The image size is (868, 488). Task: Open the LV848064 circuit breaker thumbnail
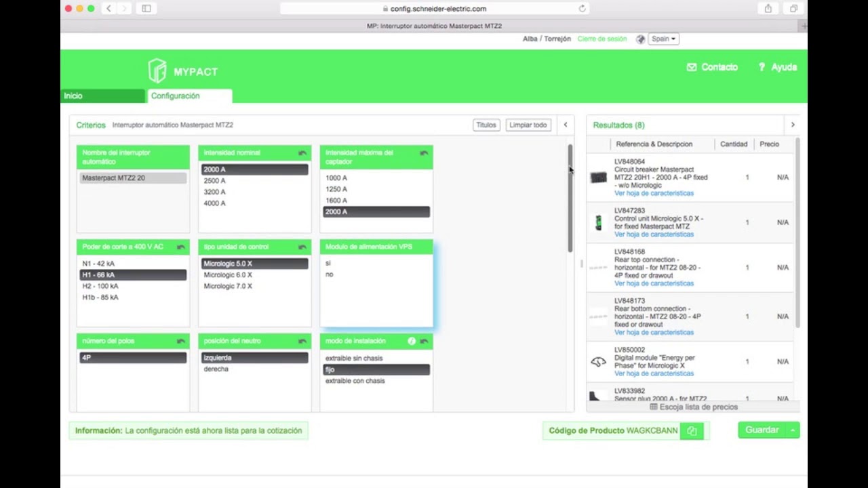[599, 178]
